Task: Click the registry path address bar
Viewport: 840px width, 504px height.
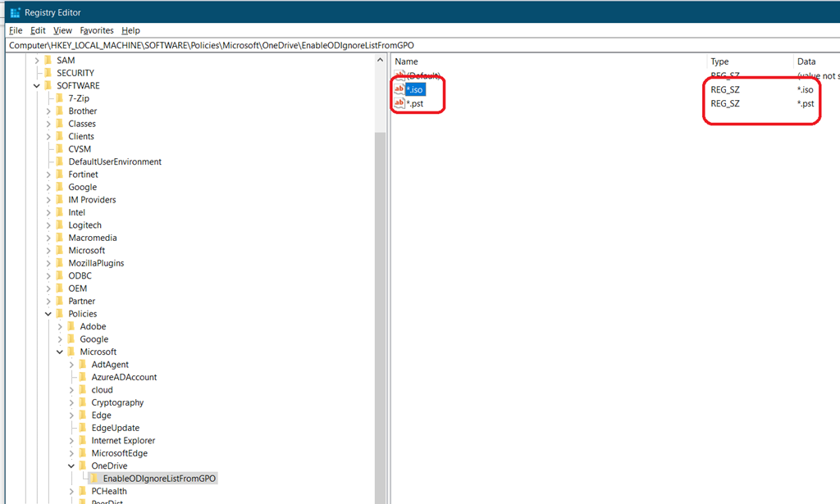Action: pos(423,45)
